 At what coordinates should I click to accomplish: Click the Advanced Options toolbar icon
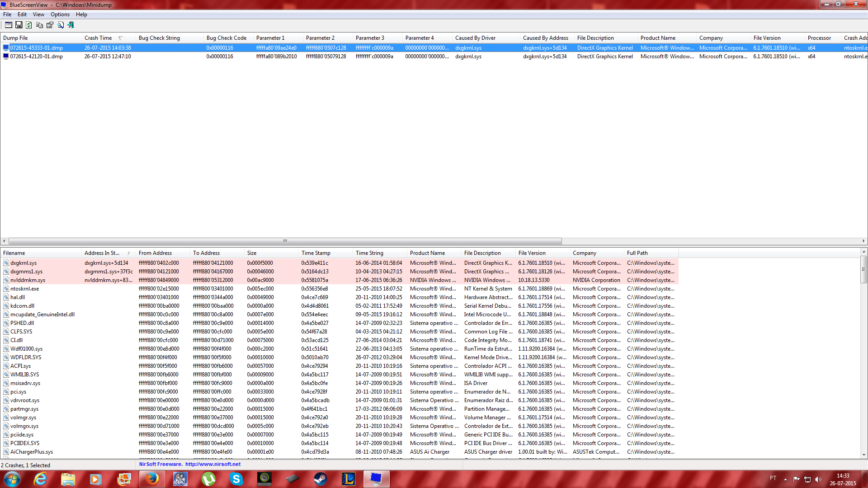click(8, 25)
